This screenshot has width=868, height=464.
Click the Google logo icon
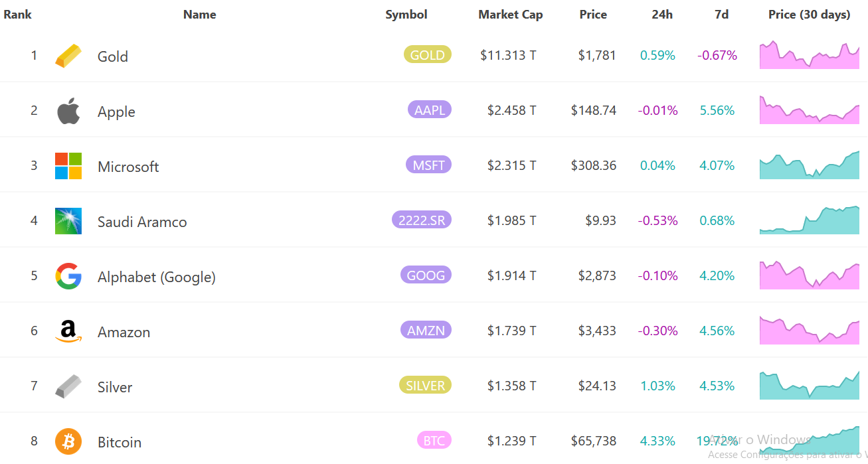[x=68, y=276]
